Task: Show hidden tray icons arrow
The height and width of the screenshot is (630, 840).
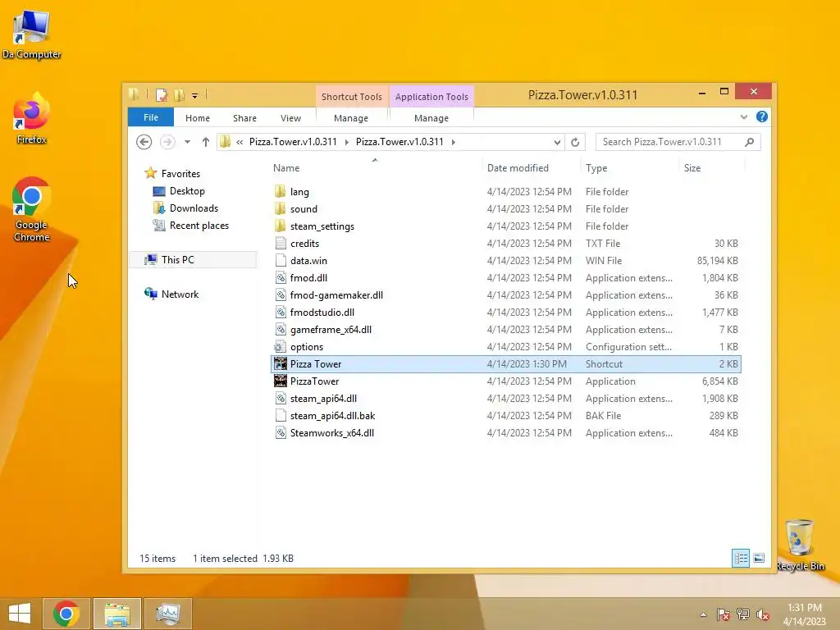Action: coord(703,614)
